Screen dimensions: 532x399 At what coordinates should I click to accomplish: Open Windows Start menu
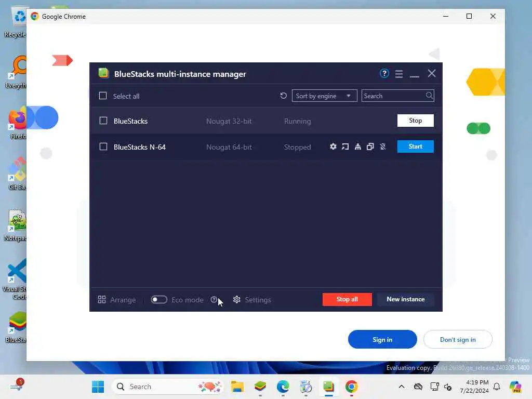coord(98,387)
